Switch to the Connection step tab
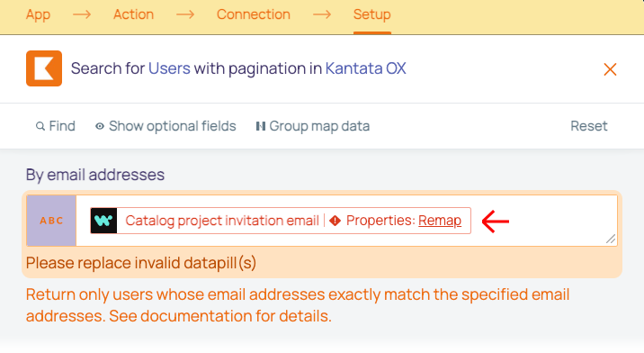The height and width of the screenshot is (353, 644). pos(254,14)
